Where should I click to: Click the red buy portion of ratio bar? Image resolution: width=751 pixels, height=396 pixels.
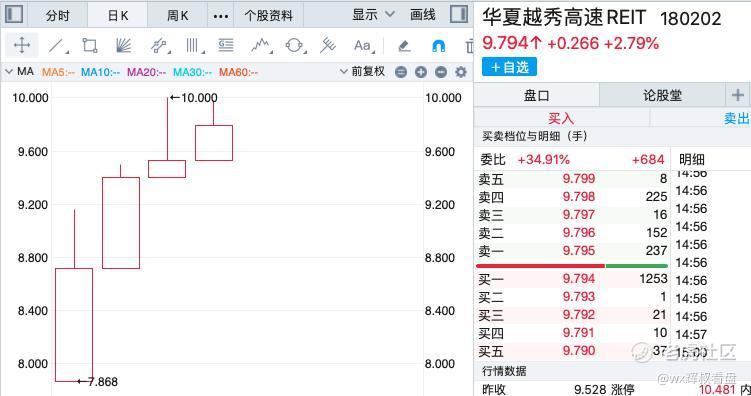(x=540, y=266)
